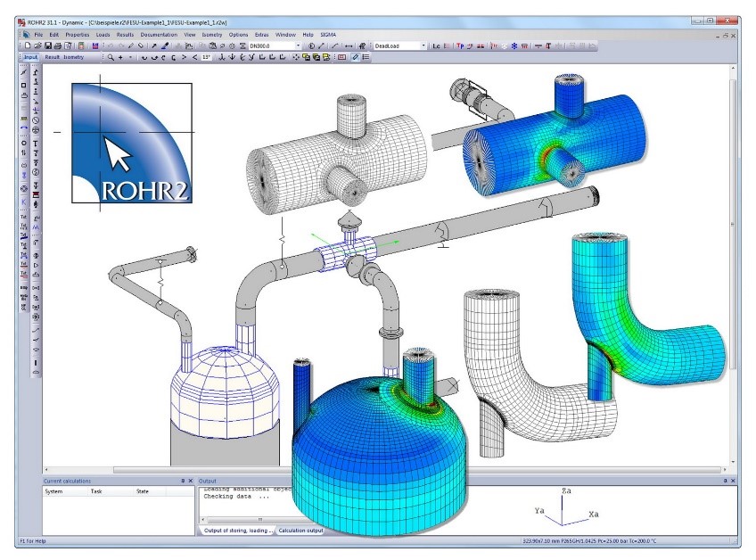756x560 pixels.
Task: Click the vertical scrollbar of the model view
Action: (x=733, y=266)
